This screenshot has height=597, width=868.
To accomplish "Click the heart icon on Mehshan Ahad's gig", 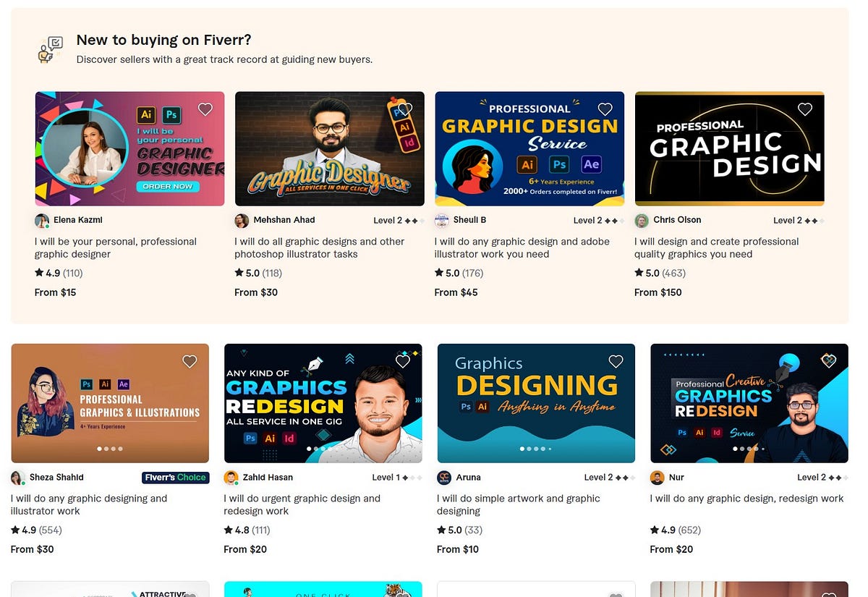I will pyautogui.click(x=405, y=109).
